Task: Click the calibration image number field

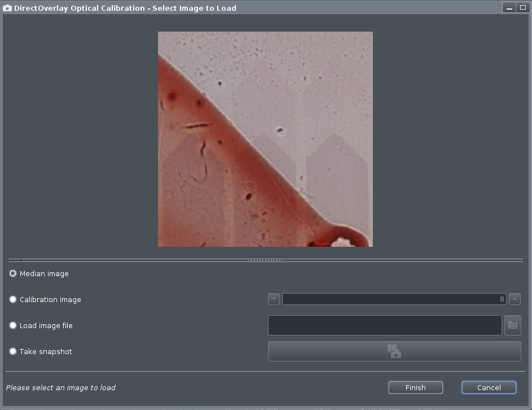Action: point(394,299)
